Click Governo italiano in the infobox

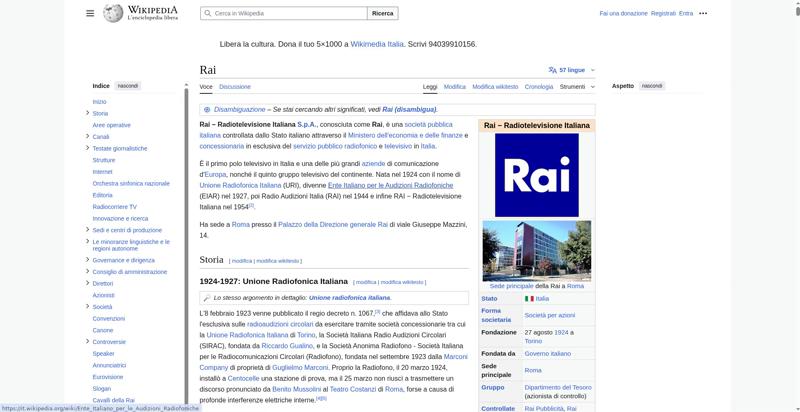click(547, 354)
